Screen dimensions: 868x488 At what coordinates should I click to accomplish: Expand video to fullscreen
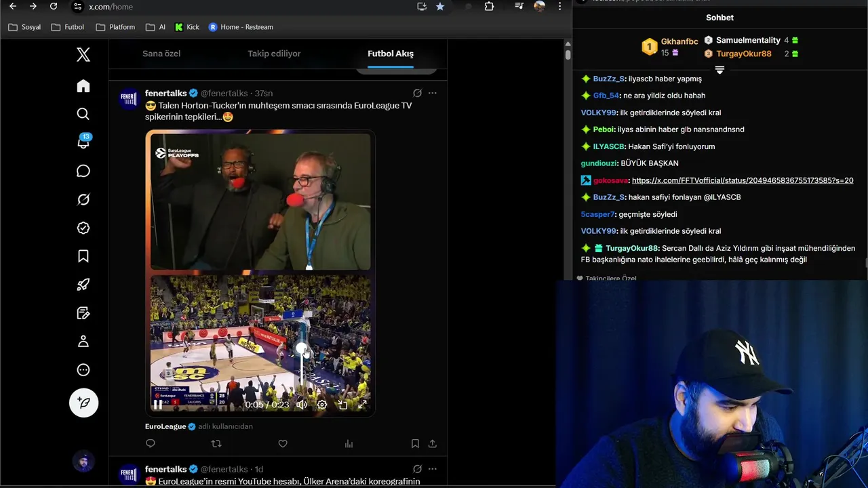pos(363,405)
